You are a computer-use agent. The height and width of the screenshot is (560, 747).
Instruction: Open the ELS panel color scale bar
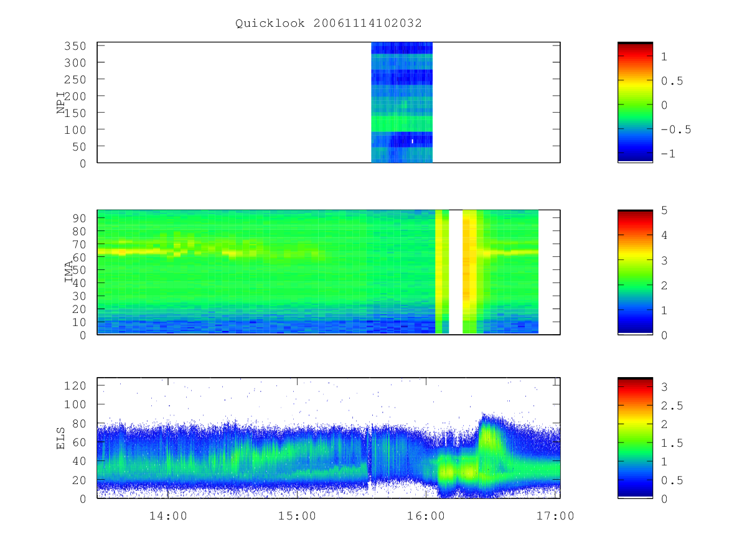(635, 437)
